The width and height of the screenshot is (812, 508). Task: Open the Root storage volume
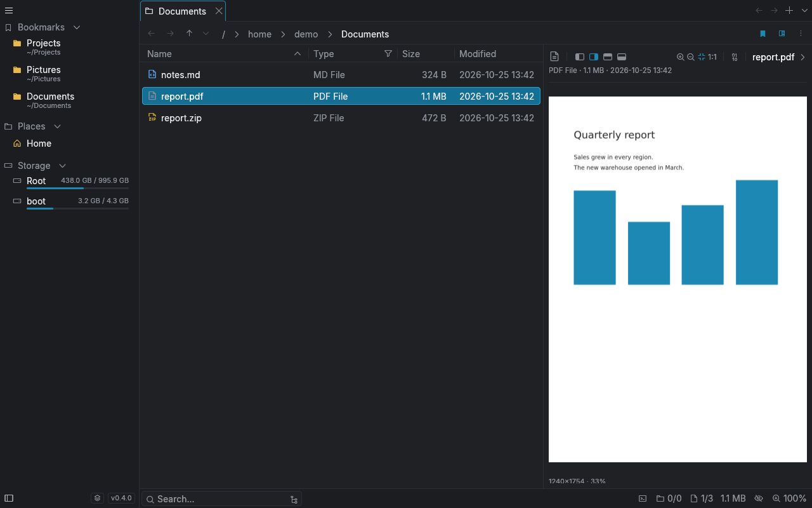tap(70, 182)
